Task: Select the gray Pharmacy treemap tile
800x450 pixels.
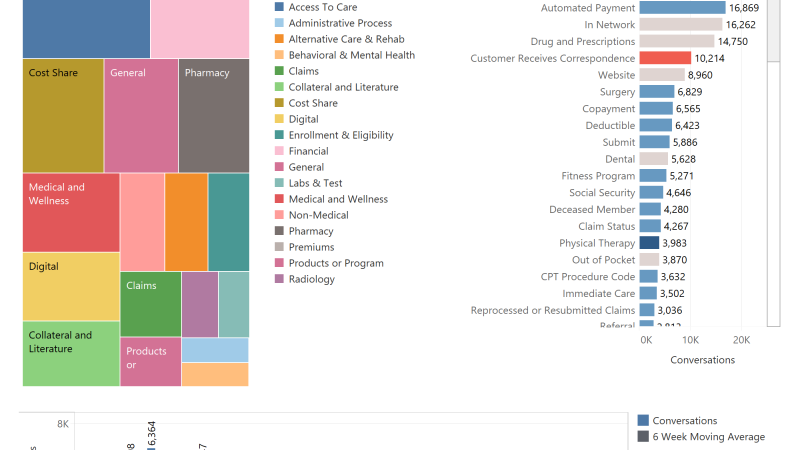Action: 214,115
